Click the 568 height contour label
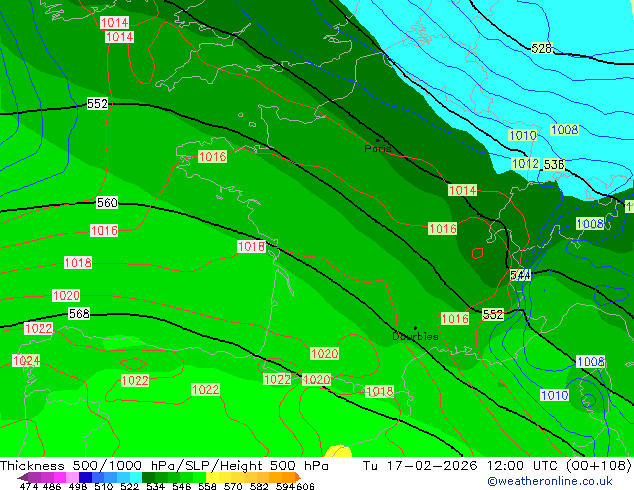The image size is (634, 490). coord(79,313)
